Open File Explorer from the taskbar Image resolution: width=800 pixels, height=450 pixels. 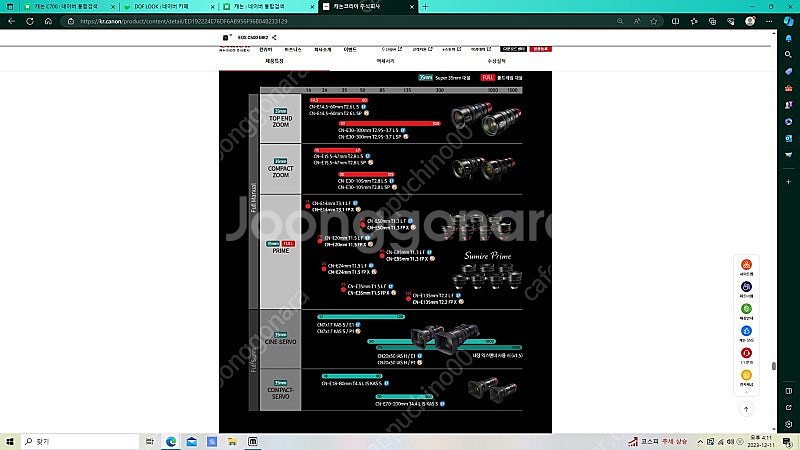(x=232, y=441)
